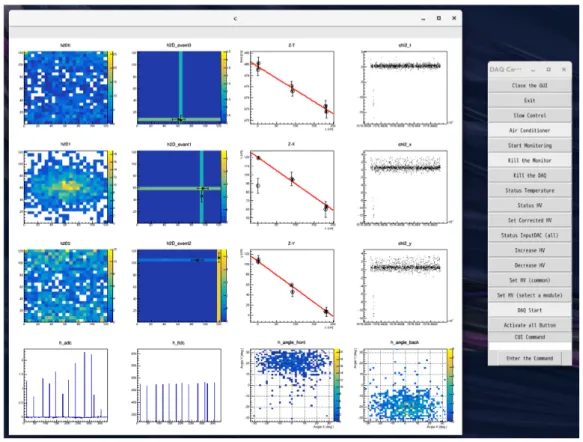Select the h2D2 heatmap plot

pos(66,285)
